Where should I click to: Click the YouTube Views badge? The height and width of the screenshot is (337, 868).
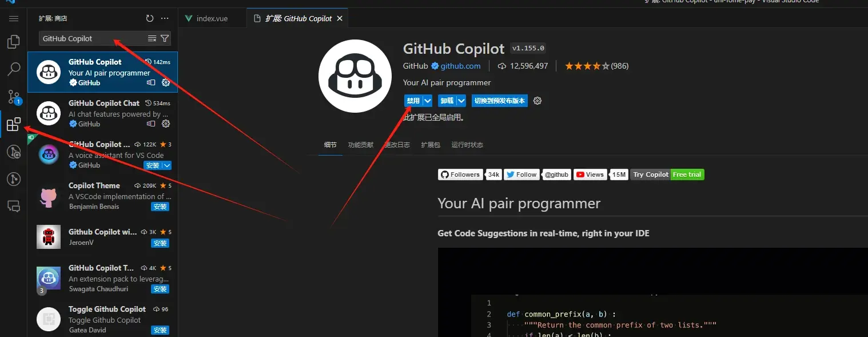pyautogui.click(x=600, y=175)
